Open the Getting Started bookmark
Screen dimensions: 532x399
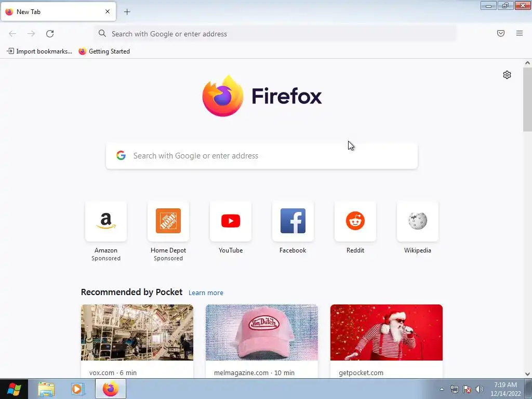tap(104, 51)
